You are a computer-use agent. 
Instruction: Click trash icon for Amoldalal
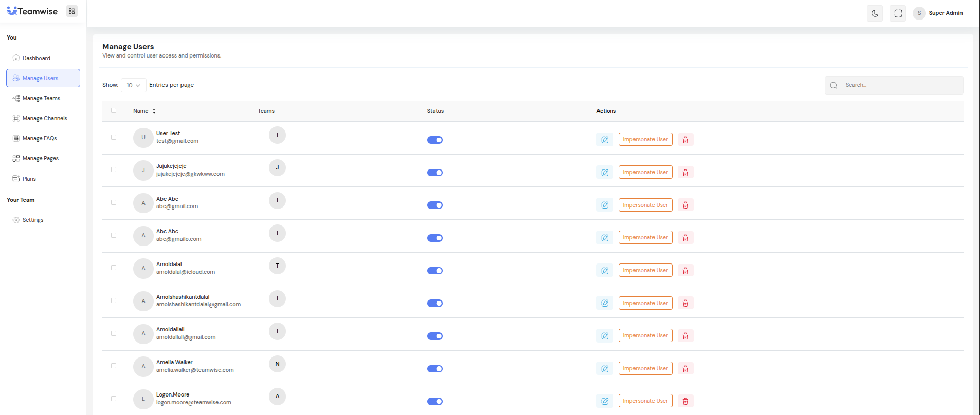[685, 271]
